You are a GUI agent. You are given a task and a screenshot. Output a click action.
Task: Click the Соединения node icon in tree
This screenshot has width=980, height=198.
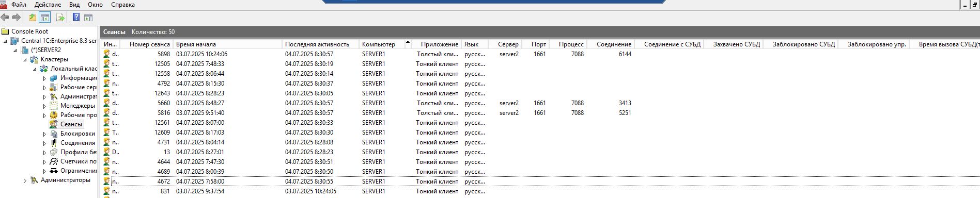tap(54, 143)
